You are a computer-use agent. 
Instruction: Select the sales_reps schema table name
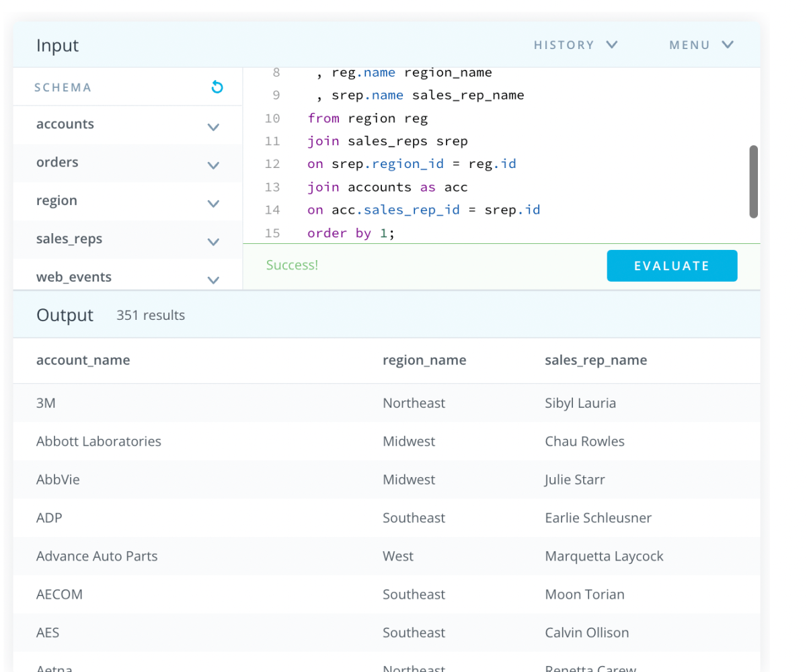click(x=69, y=239)
